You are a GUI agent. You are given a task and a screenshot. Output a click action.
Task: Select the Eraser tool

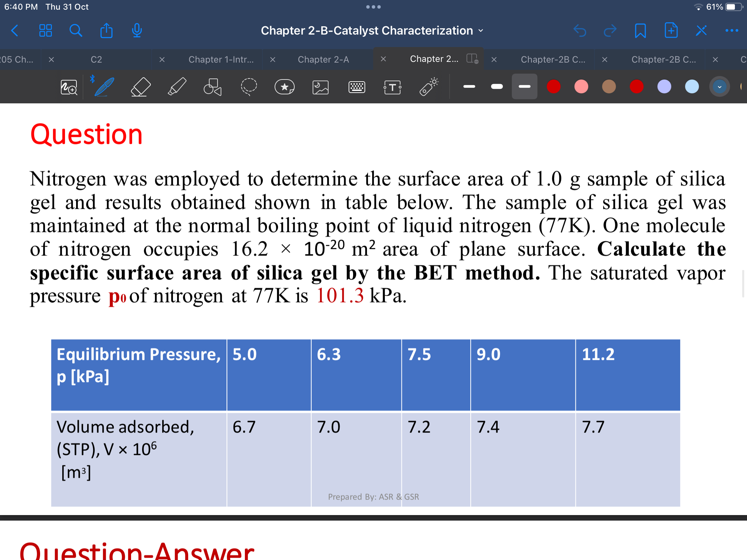point(141,87)
